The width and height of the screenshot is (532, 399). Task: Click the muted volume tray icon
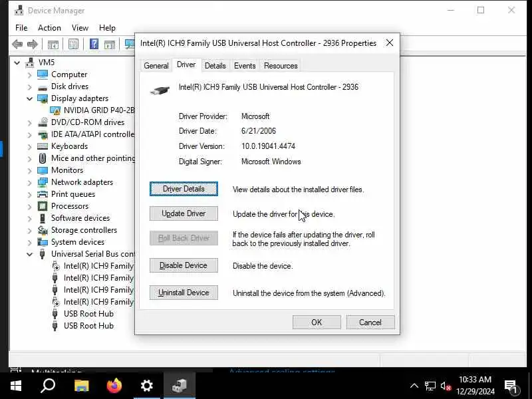(x=446, y=386)
